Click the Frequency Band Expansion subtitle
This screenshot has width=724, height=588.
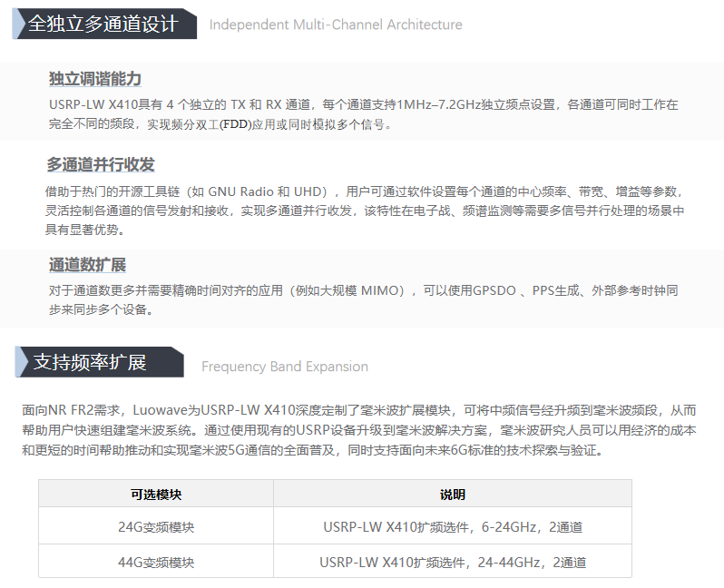click(285, 367)
